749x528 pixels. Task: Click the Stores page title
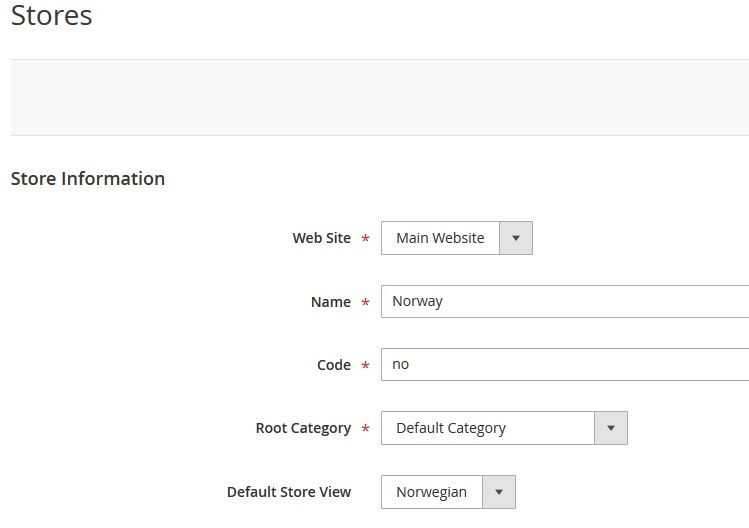click(x=52, y=16)
